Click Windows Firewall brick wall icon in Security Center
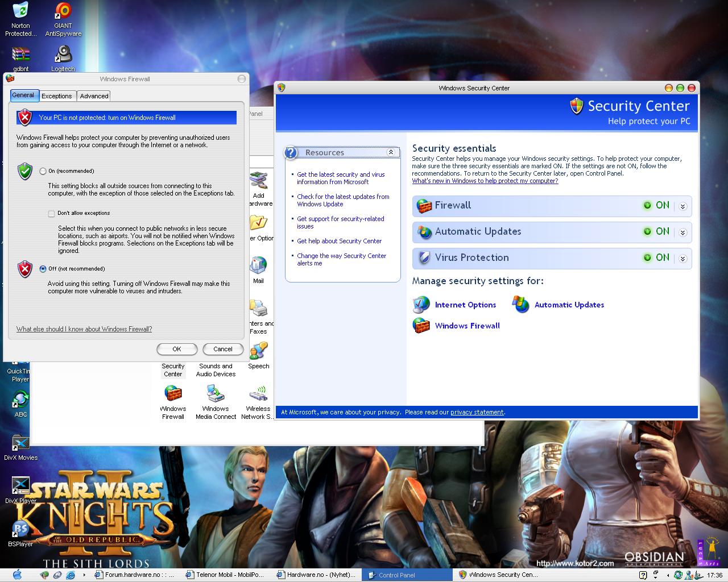Image resolution: width=728 pixels, height=582 pixels. click(x=421, y=326)
